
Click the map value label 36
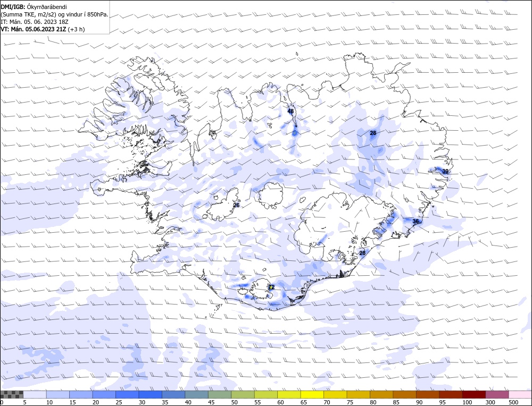pyautogui.click(x=415, y=221)
